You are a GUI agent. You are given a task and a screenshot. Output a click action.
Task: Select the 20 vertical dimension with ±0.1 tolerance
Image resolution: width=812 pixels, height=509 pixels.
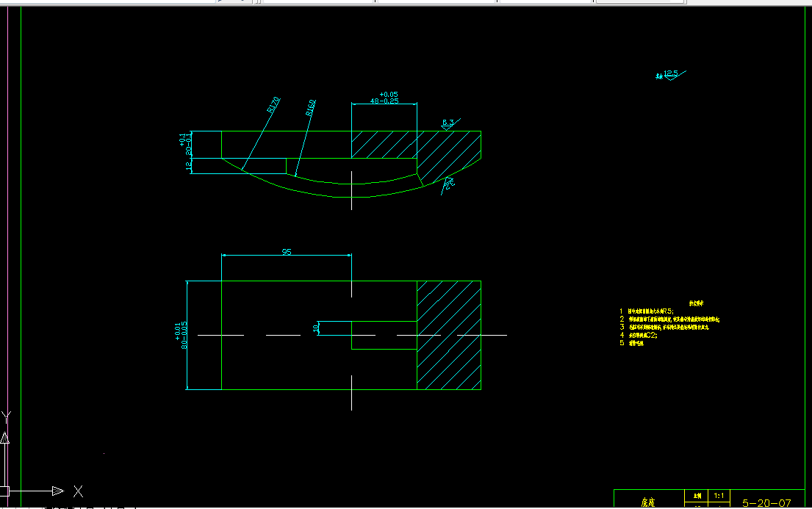pyautogui.click(x=185, y=145)
